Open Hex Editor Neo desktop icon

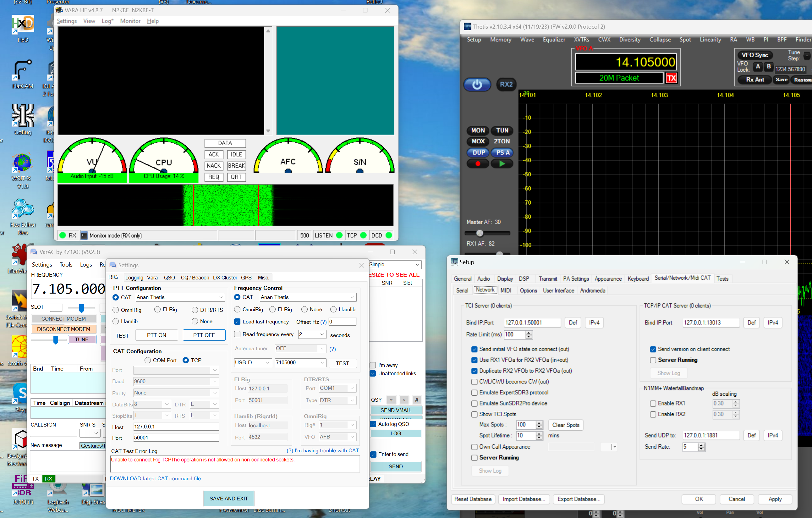pos(23,217)
